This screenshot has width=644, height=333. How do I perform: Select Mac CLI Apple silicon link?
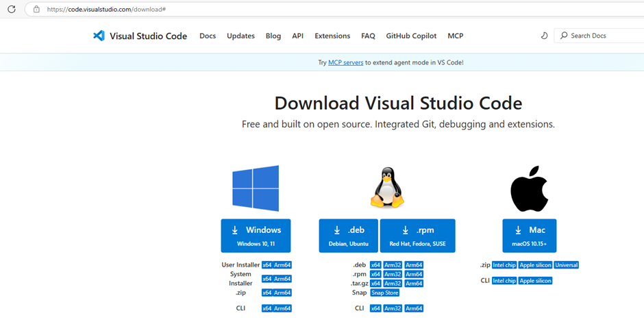click(x=536, y=281)
